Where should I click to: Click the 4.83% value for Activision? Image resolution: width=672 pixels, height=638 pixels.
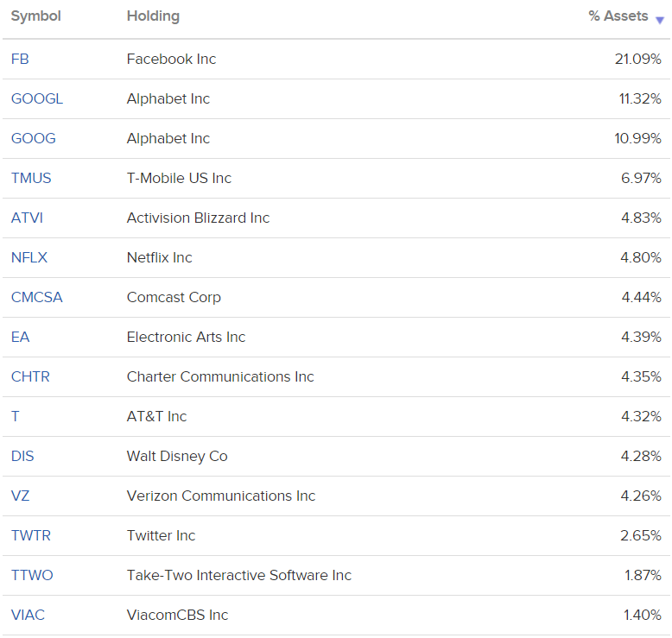click(x=641, y=218)
